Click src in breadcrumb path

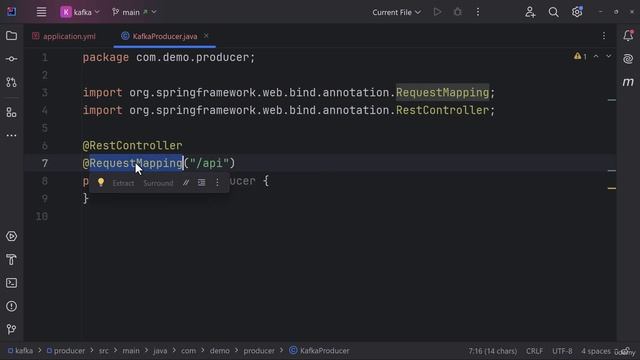104,351
